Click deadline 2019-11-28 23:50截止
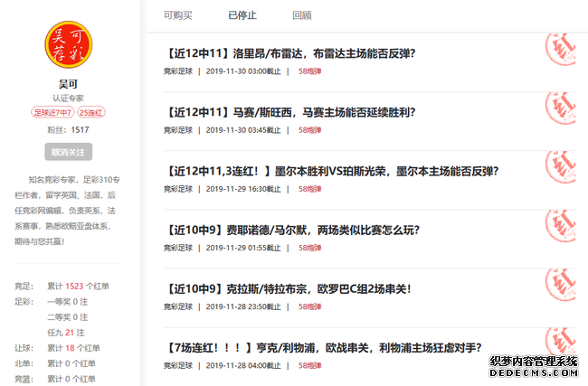 point(243,306)
